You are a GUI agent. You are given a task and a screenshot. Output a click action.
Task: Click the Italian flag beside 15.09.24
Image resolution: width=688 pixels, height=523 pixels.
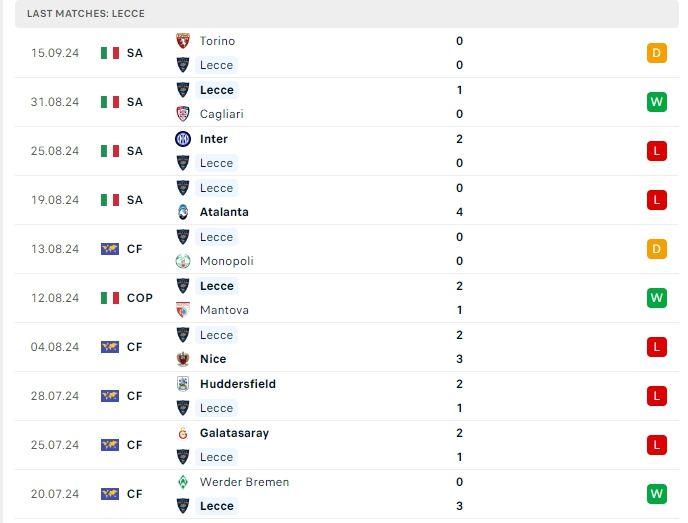pyautogui.click(x=110, y=53)
